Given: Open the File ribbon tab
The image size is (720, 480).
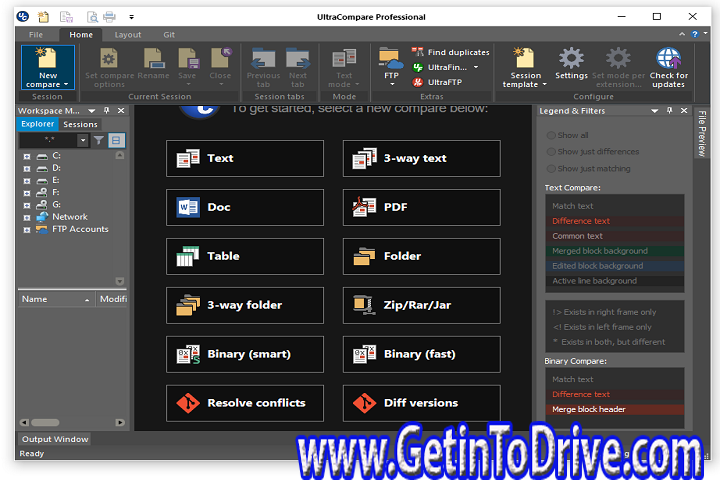Looking at the screenshot, I should tap(36, 34).
